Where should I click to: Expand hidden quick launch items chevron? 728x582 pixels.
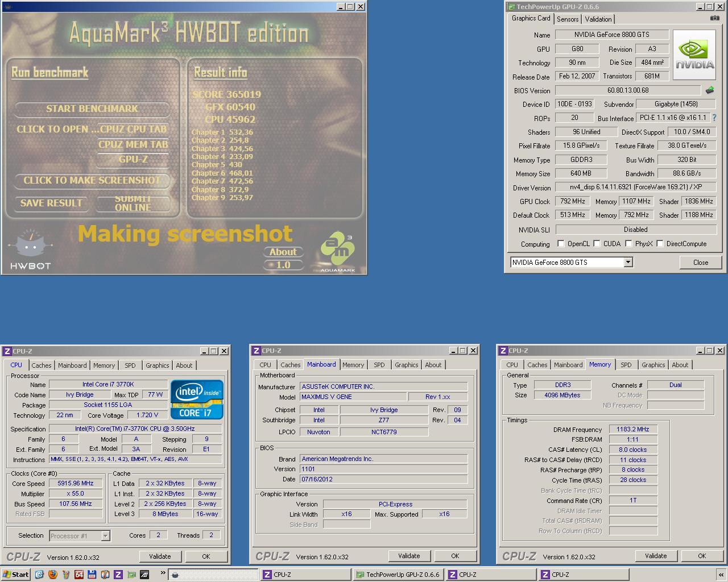163,573
